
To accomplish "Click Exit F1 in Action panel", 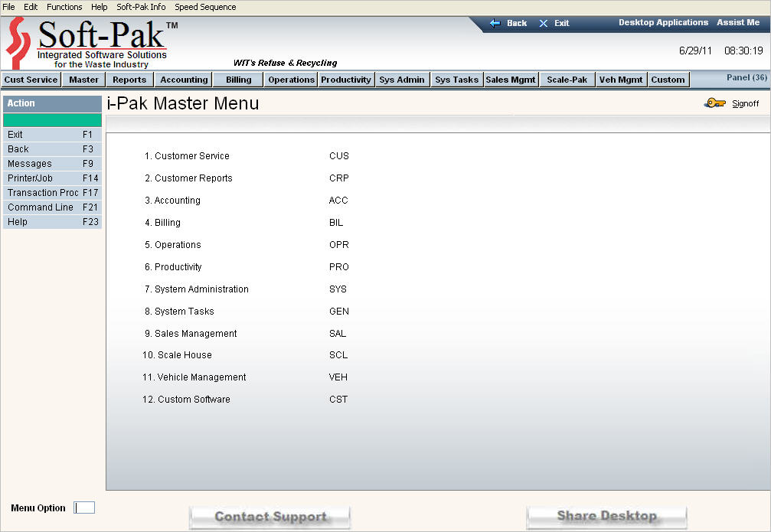I will (52, 135).
